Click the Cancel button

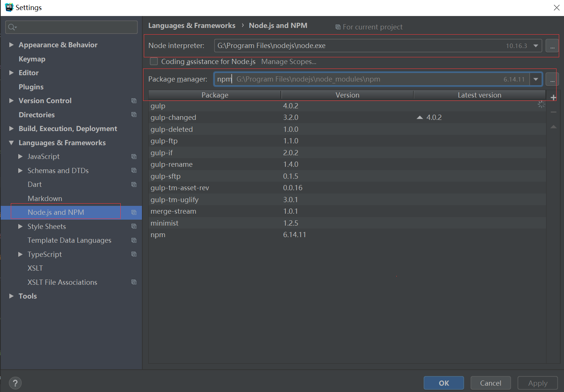(491, 383)
